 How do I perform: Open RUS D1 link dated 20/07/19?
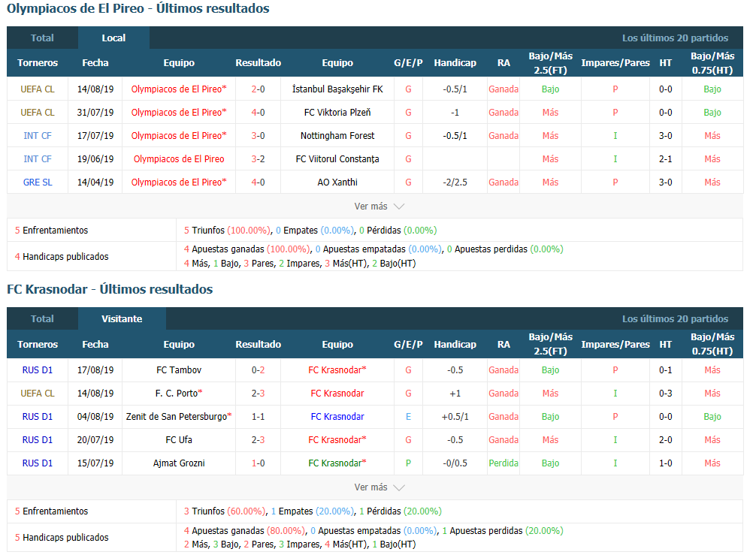pos(38,440)
